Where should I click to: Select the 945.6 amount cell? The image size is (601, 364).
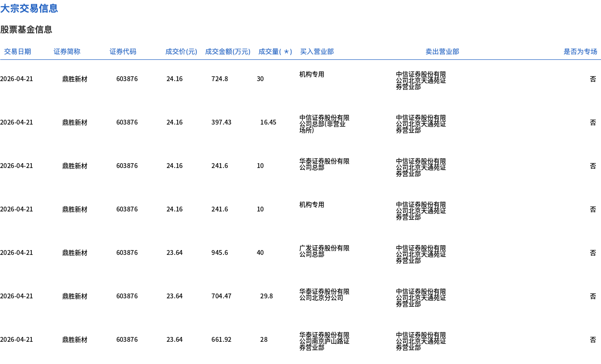220,253
